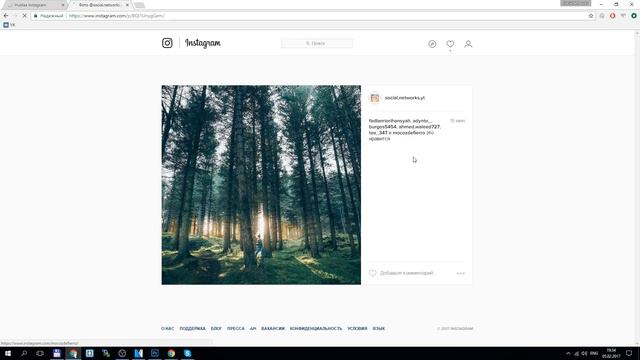Open the VK bookmark in bookmarks bar
The width and height of the screenshot is (640, 360).
click(9, 25)
